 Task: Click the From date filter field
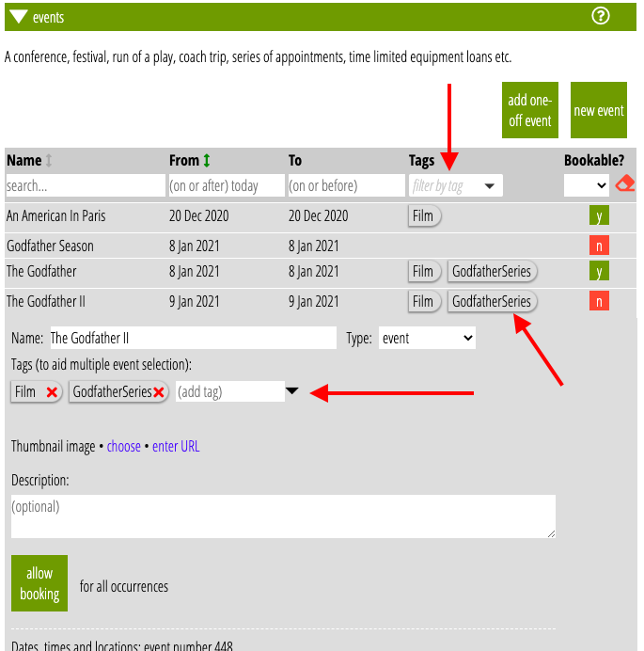(x=227, y=185)
